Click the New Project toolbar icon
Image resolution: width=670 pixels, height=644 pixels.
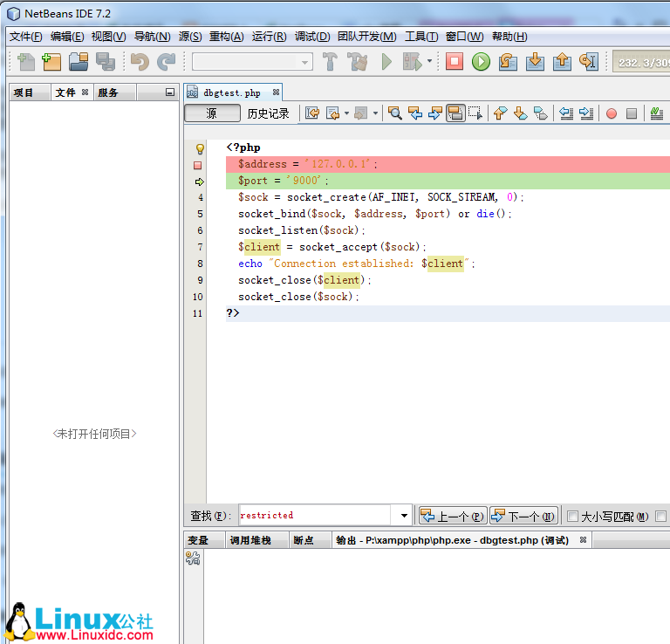coord(51,62)
